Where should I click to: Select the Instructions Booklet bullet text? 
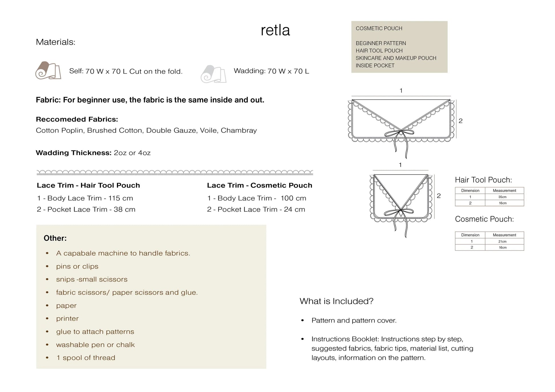pos(392,348)
